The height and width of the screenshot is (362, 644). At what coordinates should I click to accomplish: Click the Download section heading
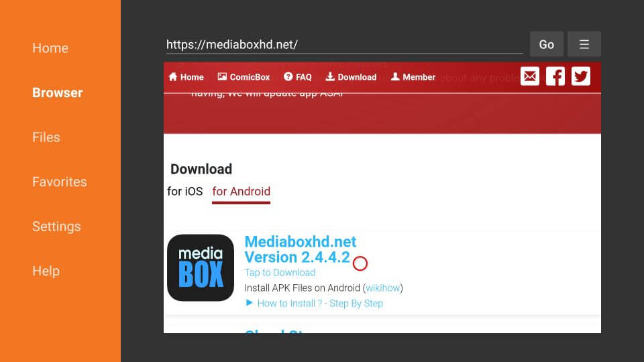click(x=201, y=169)
